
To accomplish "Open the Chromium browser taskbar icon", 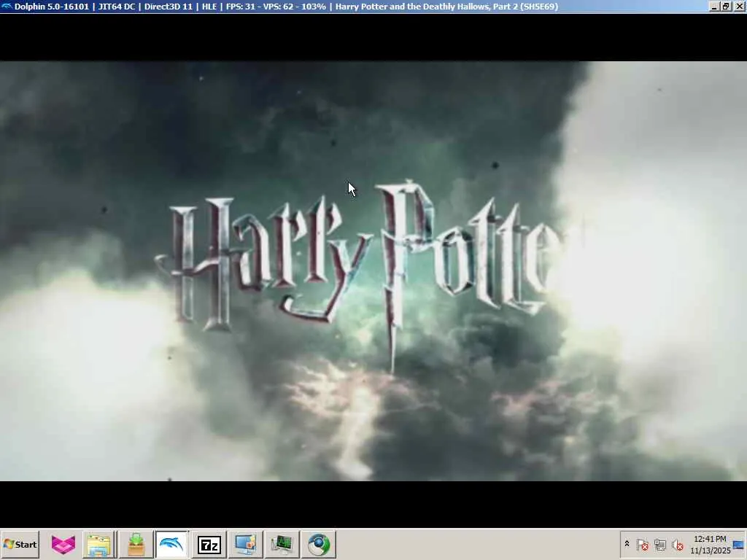I will pyautogui.click(x=318, y=544).
